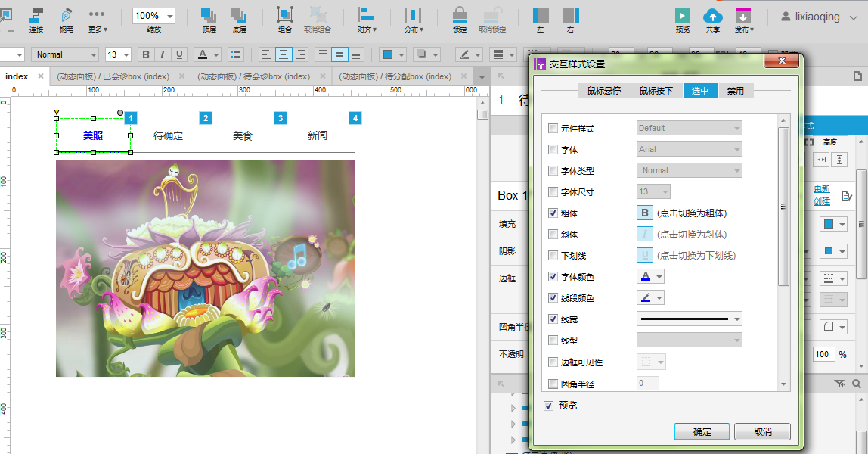The width and height of the screenshot is (868, 454).
Task: Switch to the 选中 tab
Action: [700, 91]
